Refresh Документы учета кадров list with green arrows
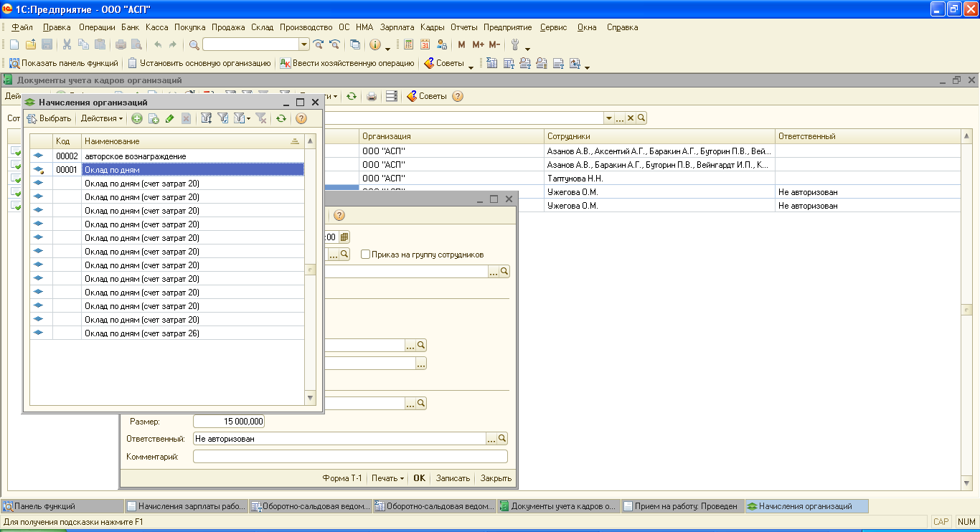The image size is (980, 532). [x=351, y=96]
